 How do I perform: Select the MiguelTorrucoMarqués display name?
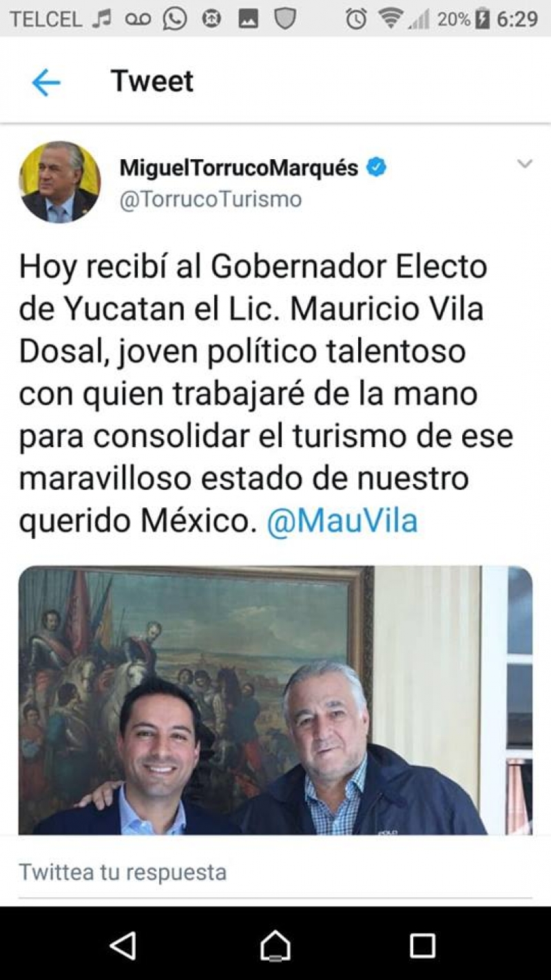(239, 167)
